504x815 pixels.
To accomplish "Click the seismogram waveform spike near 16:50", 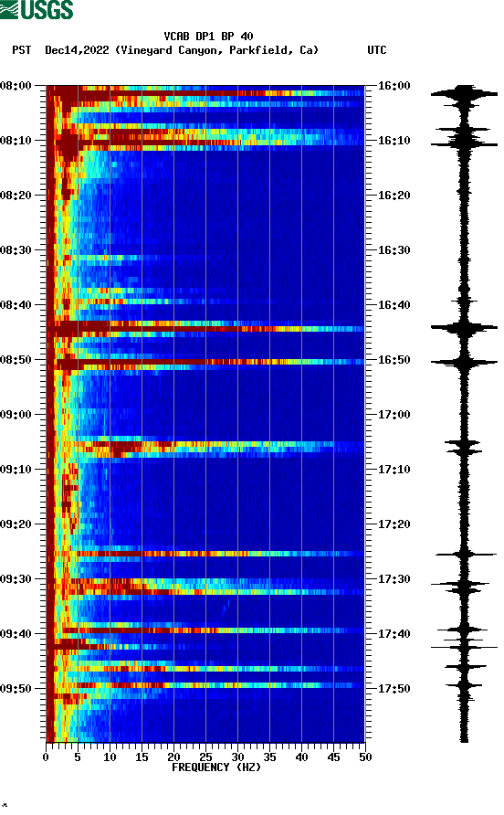I will point(464,362).
